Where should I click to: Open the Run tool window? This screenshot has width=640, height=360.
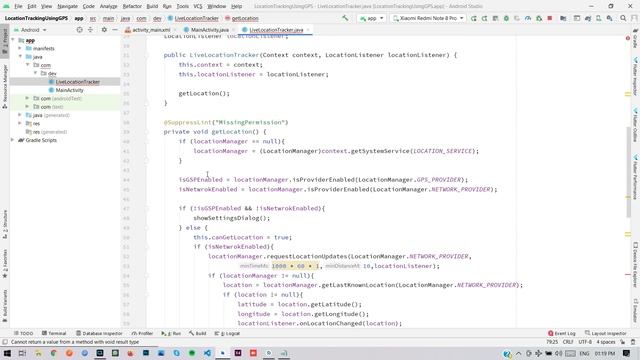click(171, 333)
